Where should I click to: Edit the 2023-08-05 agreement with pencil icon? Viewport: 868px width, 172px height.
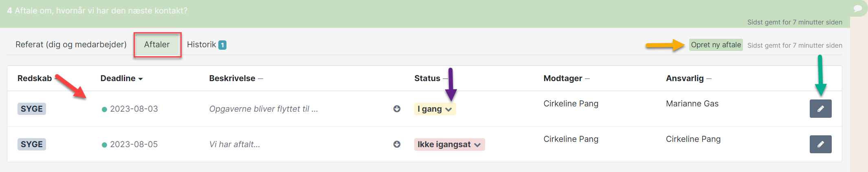[820, 144]
